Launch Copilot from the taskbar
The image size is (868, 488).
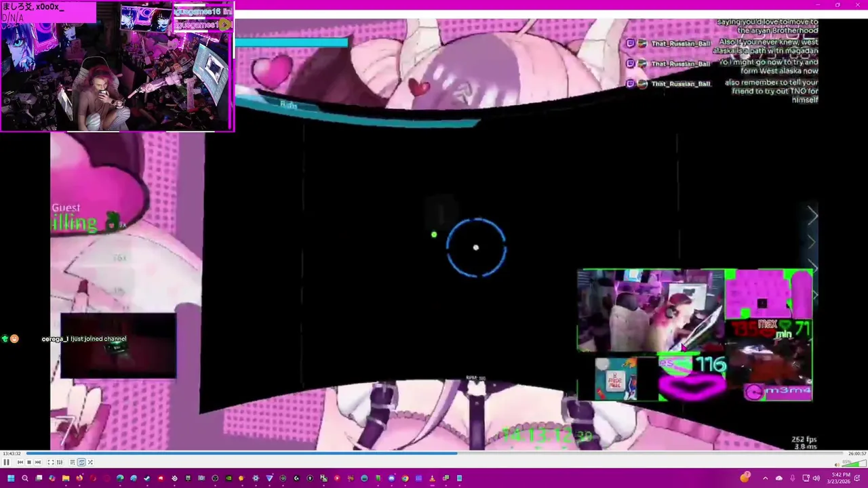click(x=52, y=479)
